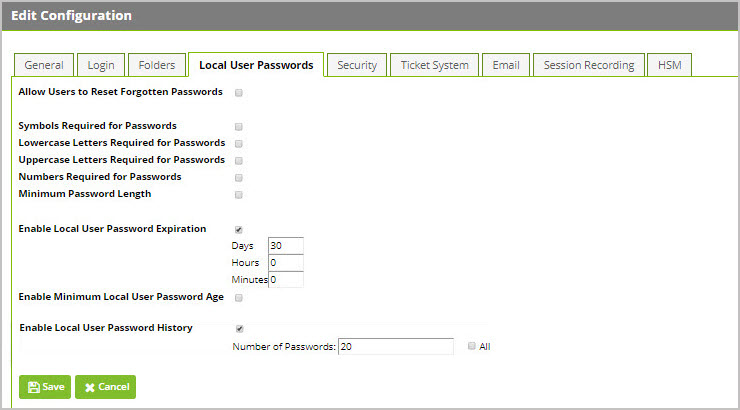
Task: Check Numbers Required for Passwords
Action: [x=239, y=178]
